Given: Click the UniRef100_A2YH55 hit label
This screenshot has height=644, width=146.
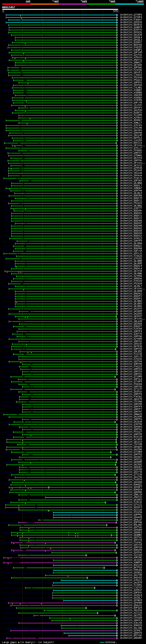Looking at the screenshot, I should pyautogui.click(x=131, y=339).
